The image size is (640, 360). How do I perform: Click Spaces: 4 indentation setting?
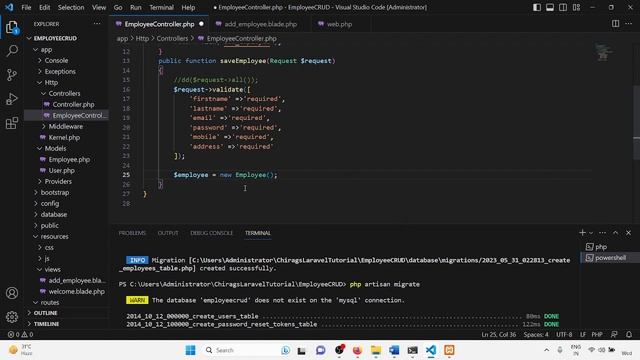click(536, 334)
